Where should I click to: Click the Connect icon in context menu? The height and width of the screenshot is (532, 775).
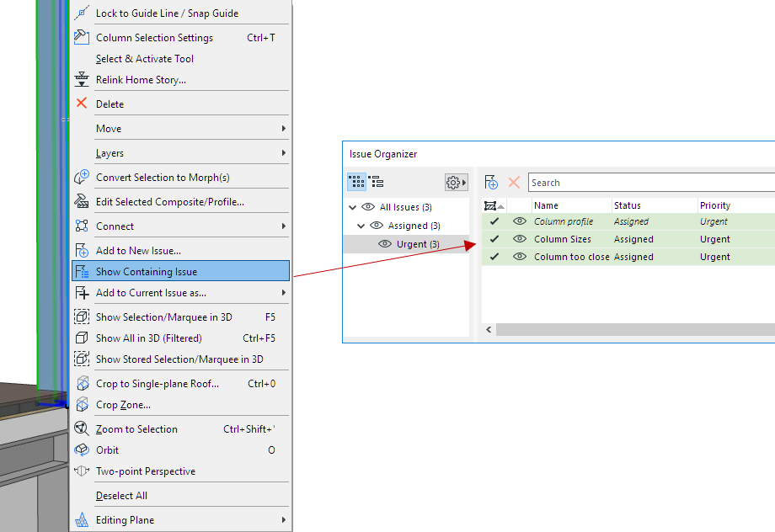click(82, 226)
